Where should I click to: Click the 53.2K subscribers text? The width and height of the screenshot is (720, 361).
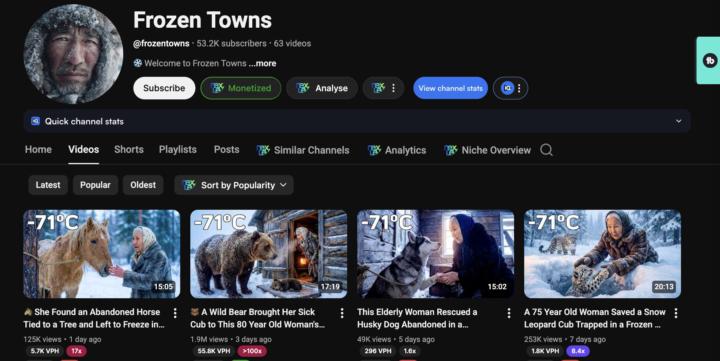(231, 44)
